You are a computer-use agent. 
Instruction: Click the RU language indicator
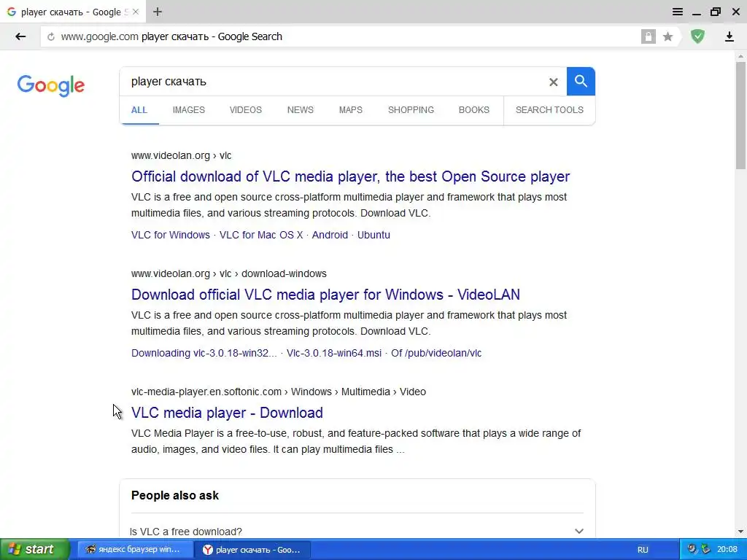pos(643,550)
